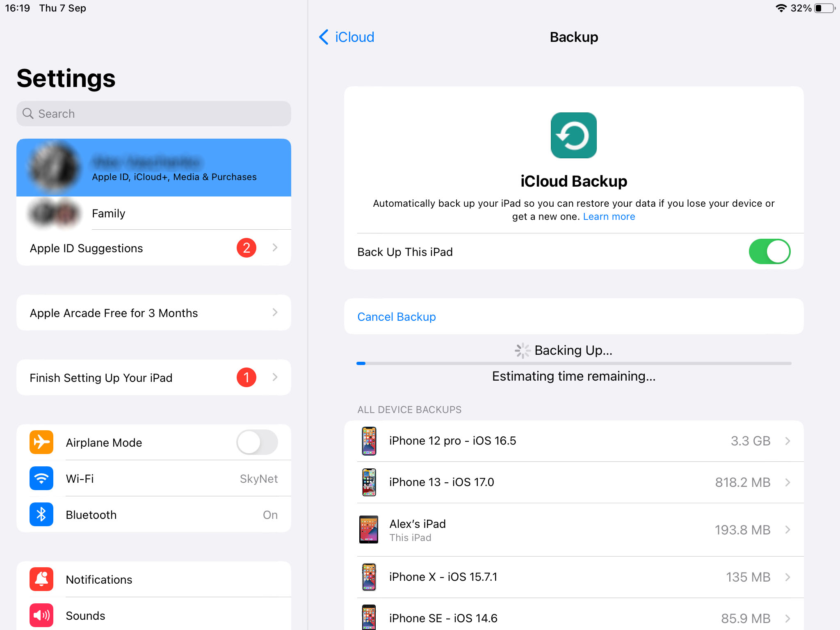Tap iPhone 13 - iOS 17.0 label

pyautogui.click(x=442, y=482)
